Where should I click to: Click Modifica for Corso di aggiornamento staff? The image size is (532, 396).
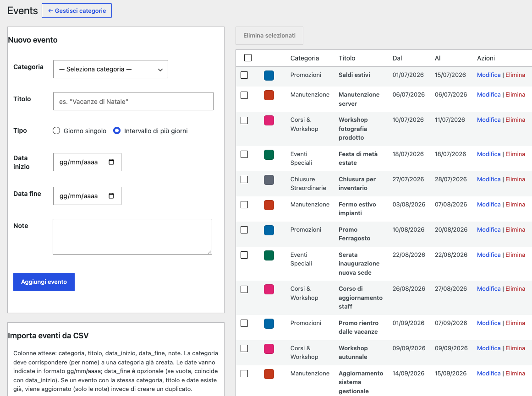pos(488,288)
